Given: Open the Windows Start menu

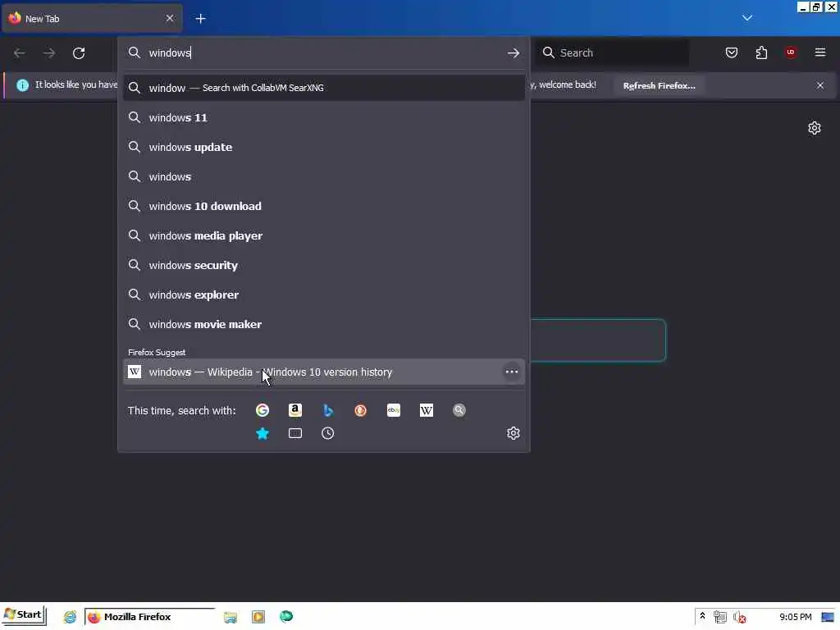Looking at the screenshot, I should coord(24,615).
